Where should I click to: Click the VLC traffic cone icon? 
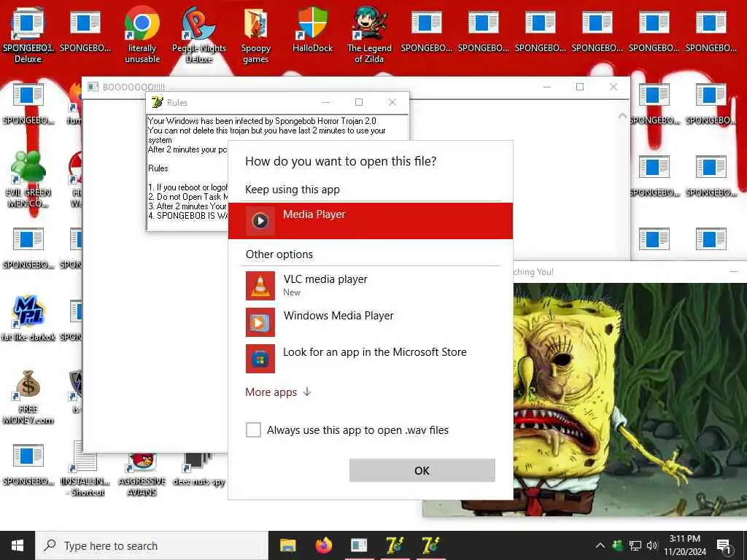(x=260, y=286)
